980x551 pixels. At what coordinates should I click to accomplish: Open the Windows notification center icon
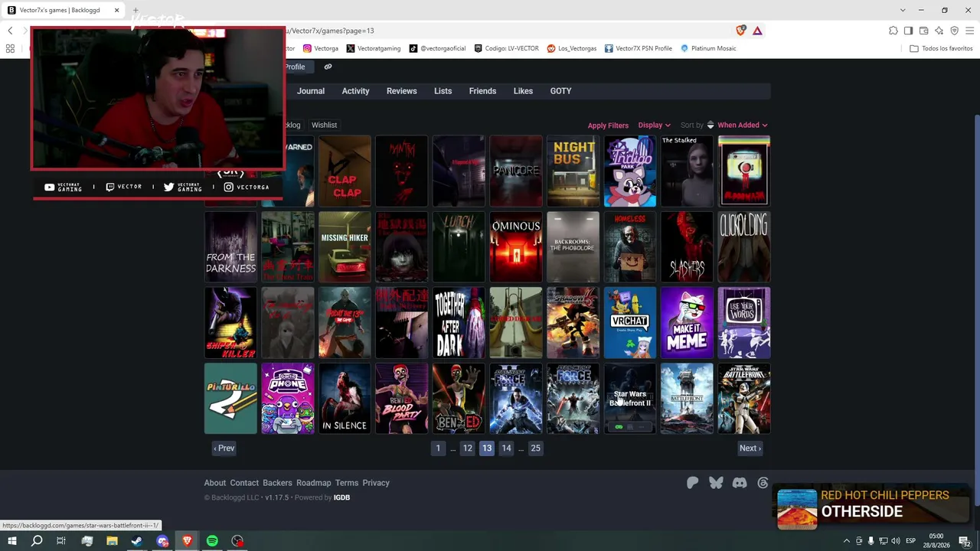click(x=965, y=541)
